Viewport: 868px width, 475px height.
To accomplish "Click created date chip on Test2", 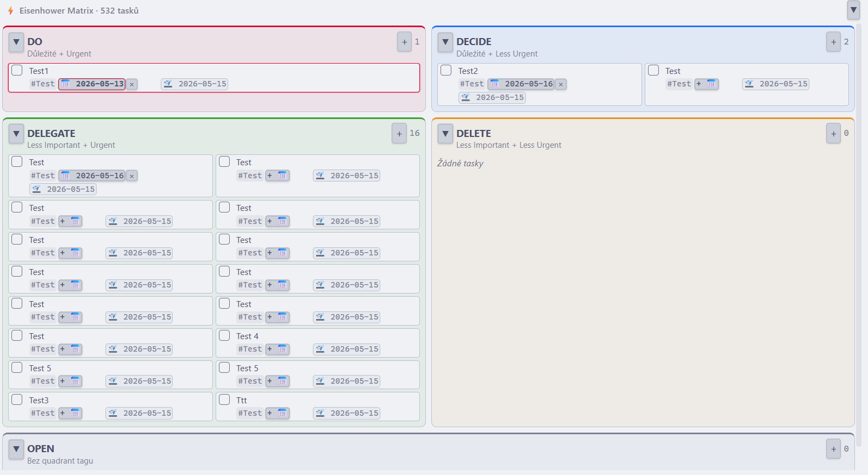I will click(492, 98).
